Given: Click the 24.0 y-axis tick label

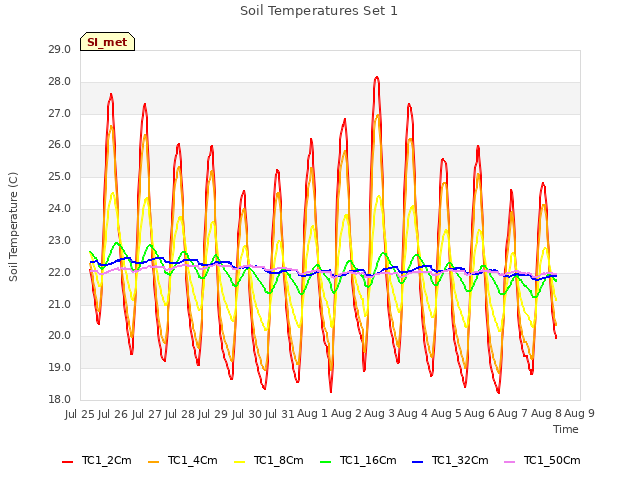Looking at the screenshot, I should pos(59,209).
